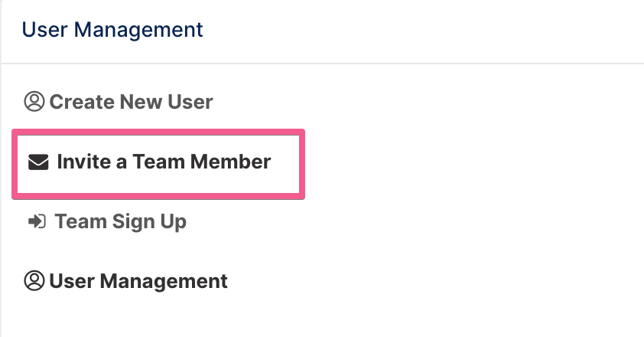
Task: Tap the Create New User avatar icon
Action: 34,101
